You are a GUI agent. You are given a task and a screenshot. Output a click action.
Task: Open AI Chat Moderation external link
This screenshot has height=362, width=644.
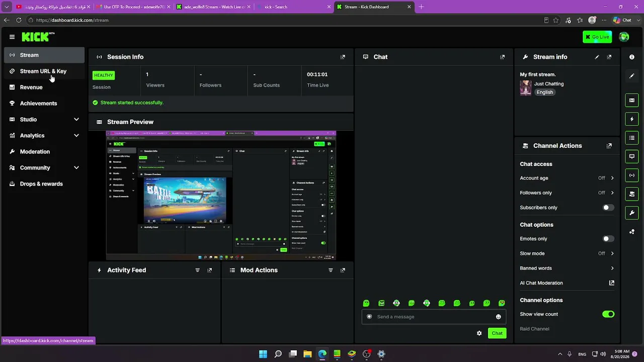pyautogui.click(x=612, y=283)
